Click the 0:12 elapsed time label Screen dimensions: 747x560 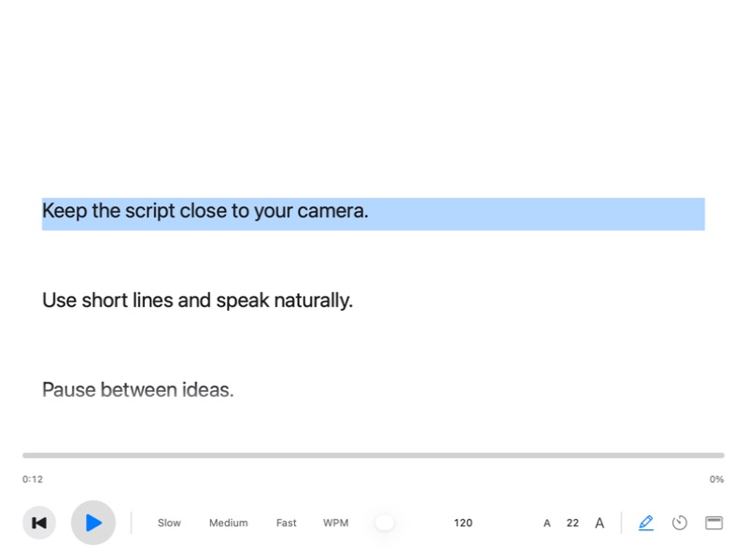(33, 479)
